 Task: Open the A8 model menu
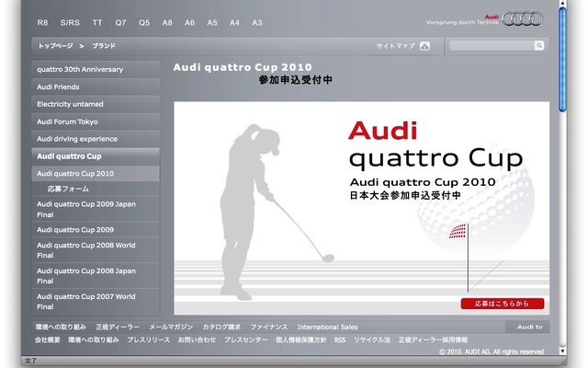167,22
